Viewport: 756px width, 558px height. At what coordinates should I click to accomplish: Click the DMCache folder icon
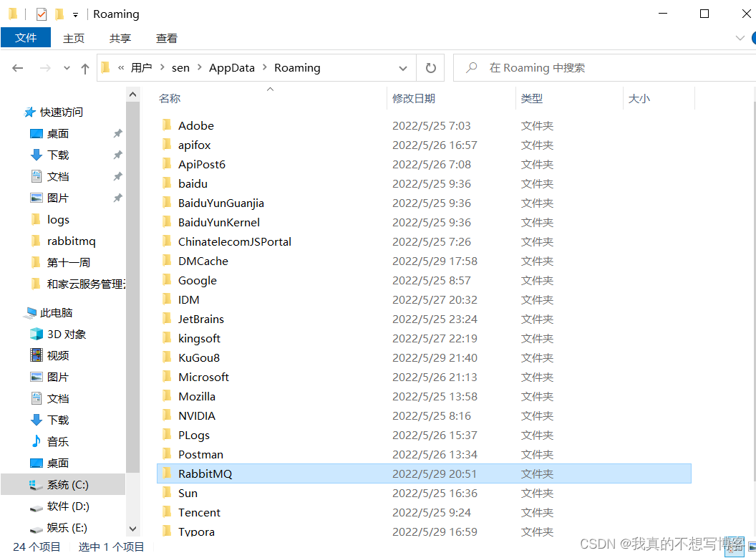click(x=167, y=260)
